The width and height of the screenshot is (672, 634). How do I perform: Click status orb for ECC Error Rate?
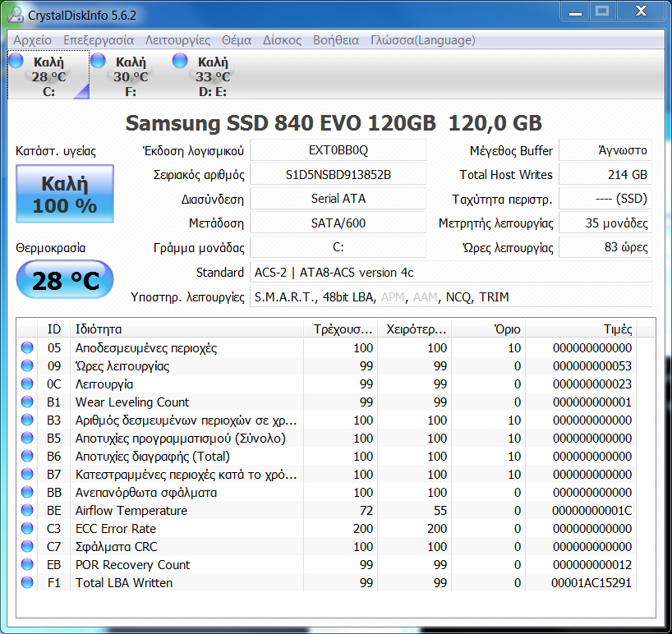coord(27,528)
